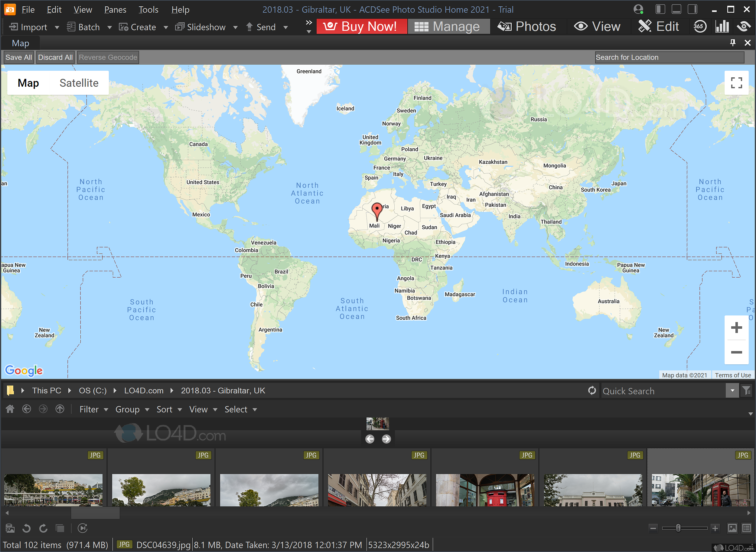Click the Search for Location input field
Image resolution: width=756 pixels, height=552 pixels.
click(669, 57)
